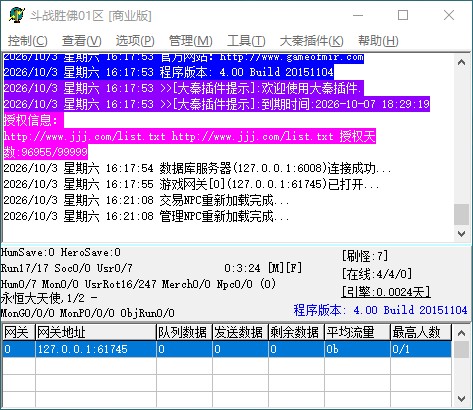Click the 0:3:24 [M][F] uptime text
Image resolution: width=473 pixels, height=410 pixels.
click(263, 268)
